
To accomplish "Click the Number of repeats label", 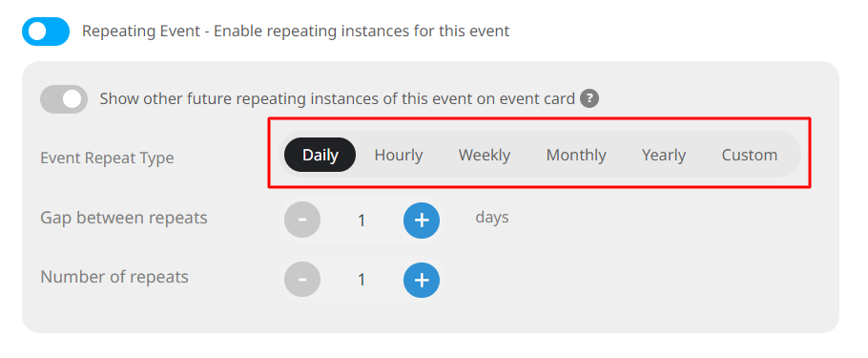I will [x=114, y=277].
